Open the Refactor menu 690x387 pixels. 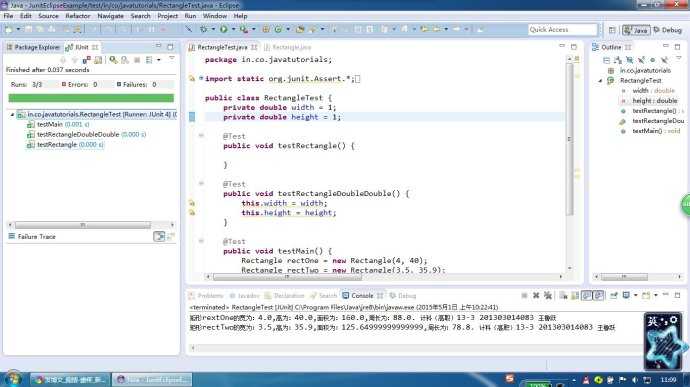[77, 16]
